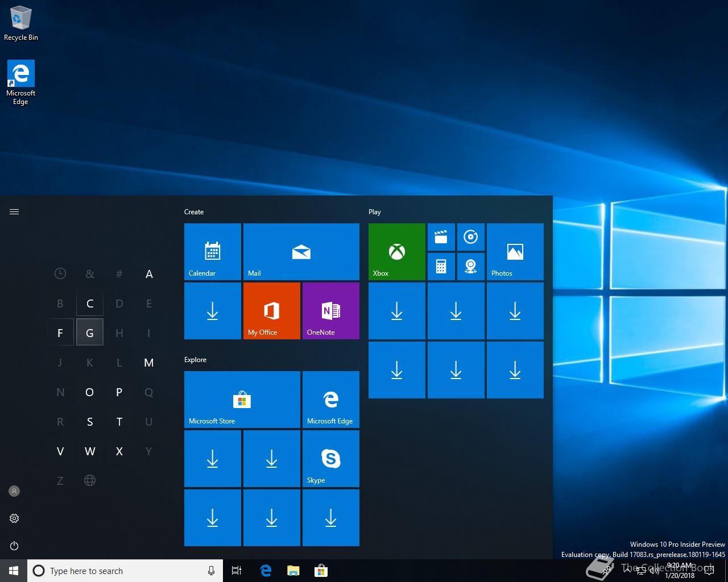The width and height of the screenshot is (728, 582).
Task: Launch the Microsoft Edge tile in Explore
Action: coord(331,400)
